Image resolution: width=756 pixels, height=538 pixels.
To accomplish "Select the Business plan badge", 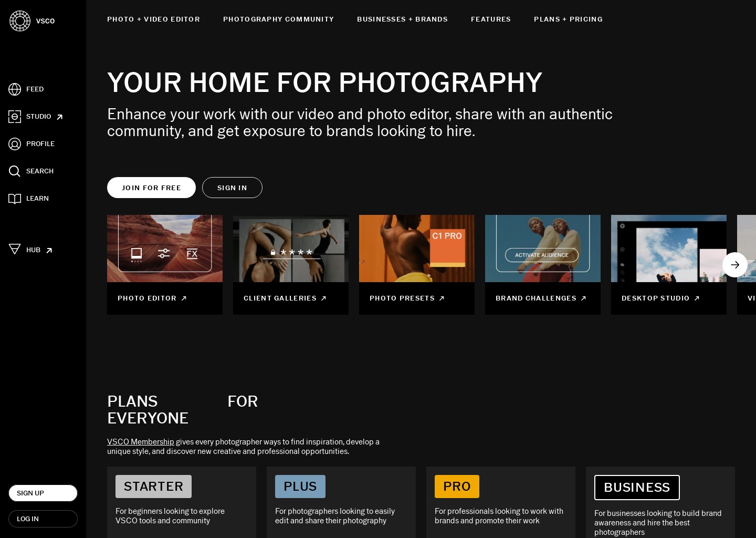I will tap(637, 488).
